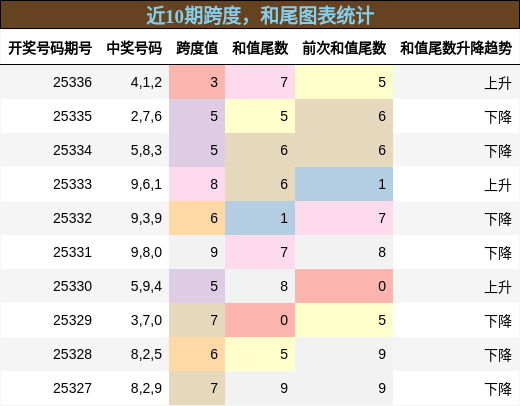
Task: Click winning numbers 8,2,5
Action: tap(146, 354)
